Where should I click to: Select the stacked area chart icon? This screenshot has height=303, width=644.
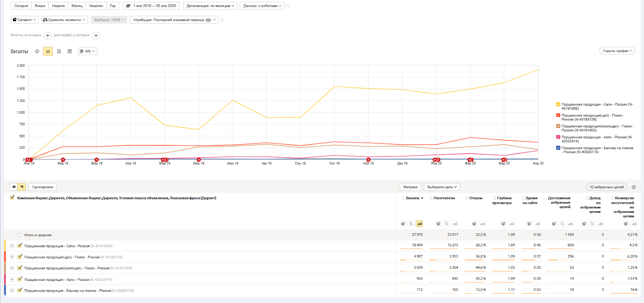tap(59, 51)
